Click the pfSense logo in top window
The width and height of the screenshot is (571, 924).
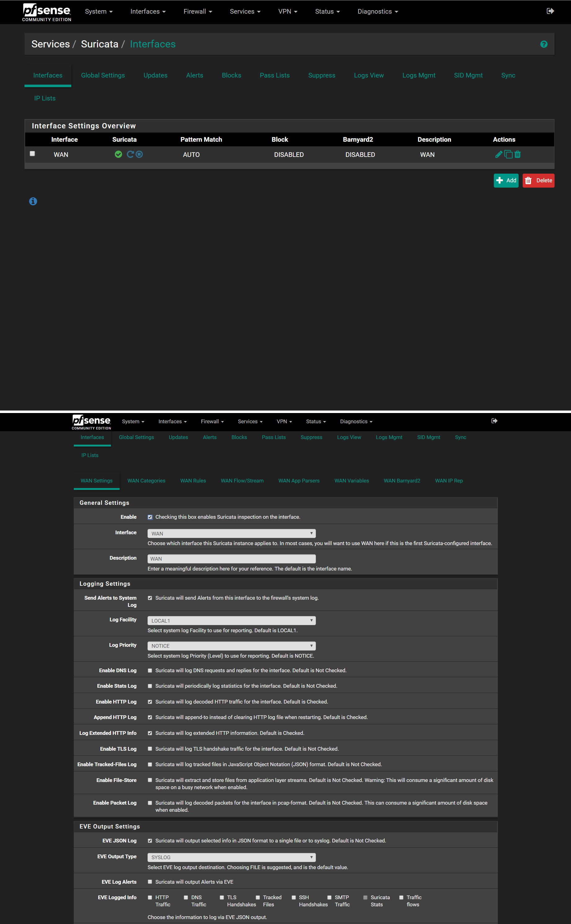pos(46,12)
